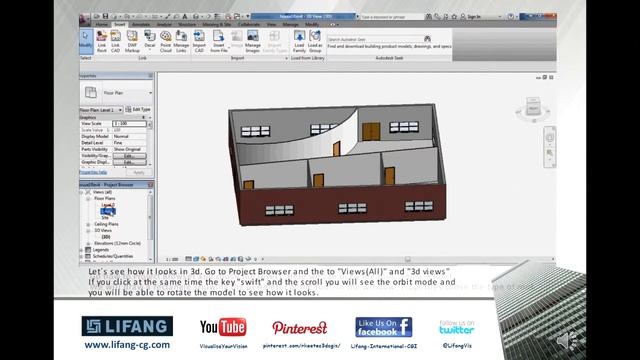Click the Decal tool
The width and height of the screenshot is (640, 360).
coord(150,41)
